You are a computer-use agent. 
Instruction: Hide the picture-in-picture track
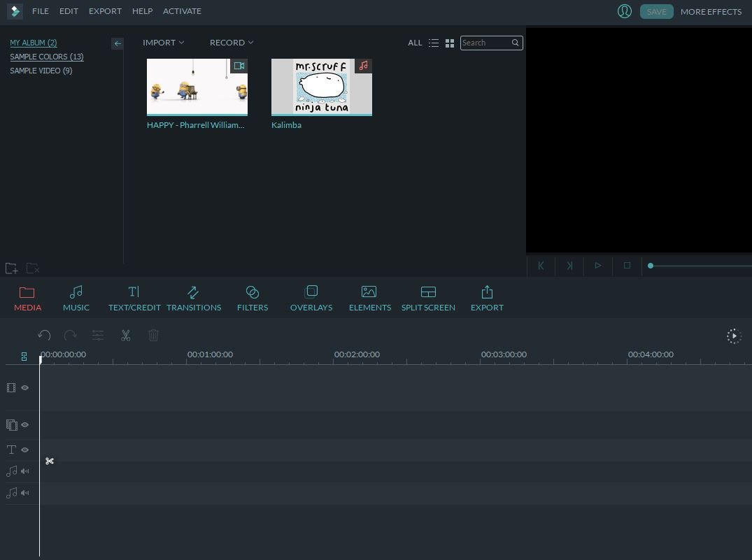pos(25,424)
